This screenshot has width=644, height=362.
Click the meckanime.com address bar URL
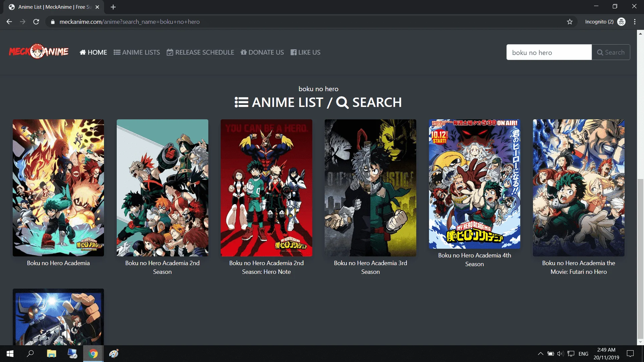pyautogui.click(x=129, y=22)
